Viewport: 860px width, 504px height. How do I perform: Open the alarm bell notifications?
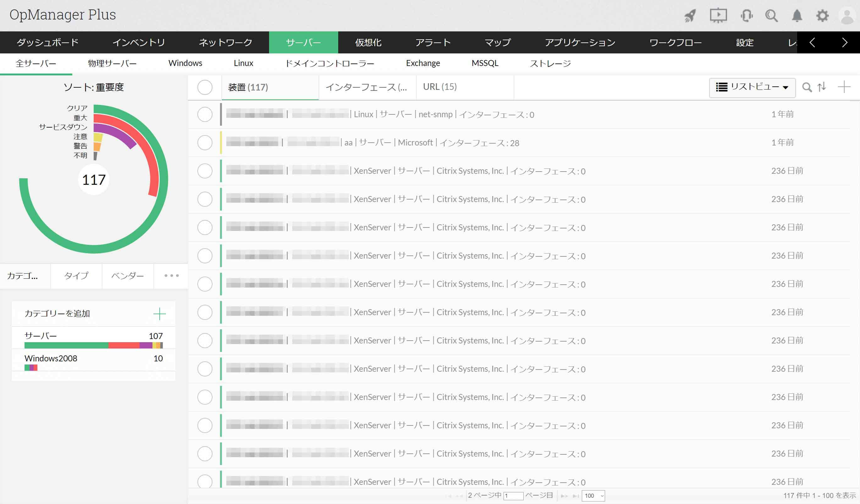pyautogui.click(x=797, y=16)
